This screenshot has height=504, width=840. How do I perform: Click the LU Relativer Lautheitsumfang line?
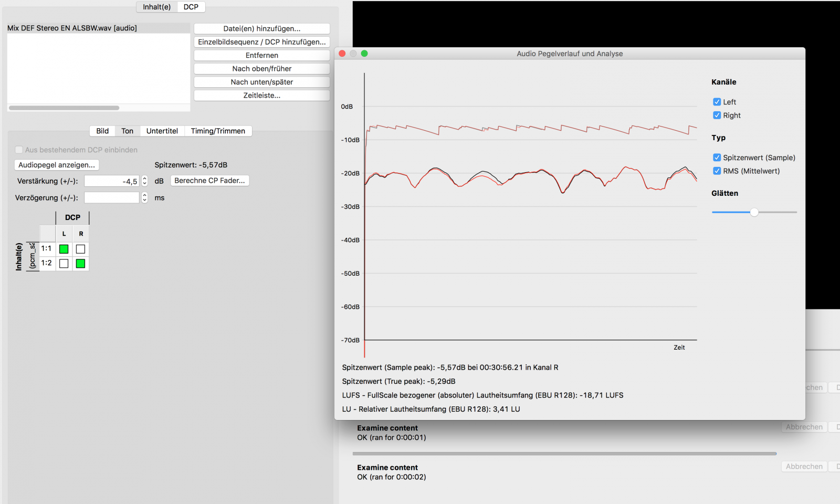(431, 409)
